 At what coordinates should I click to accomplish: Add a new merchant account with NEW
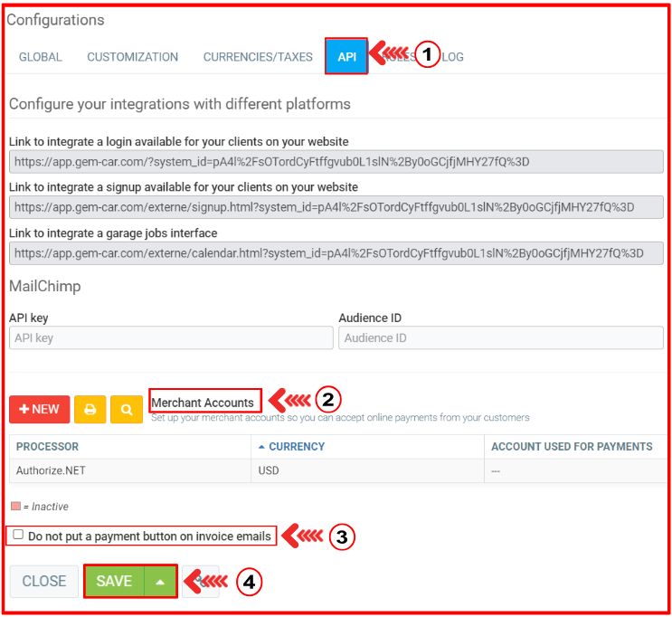coord(39,409)
